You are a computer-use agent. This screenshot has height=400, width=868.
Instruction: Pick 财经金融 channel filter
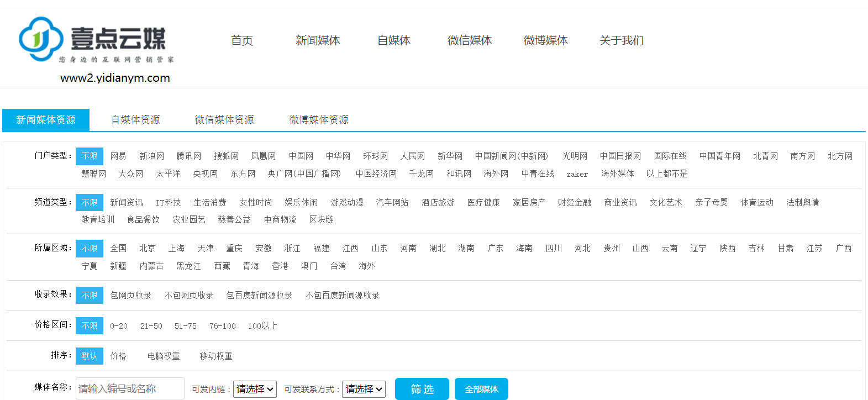click(574, 203)
